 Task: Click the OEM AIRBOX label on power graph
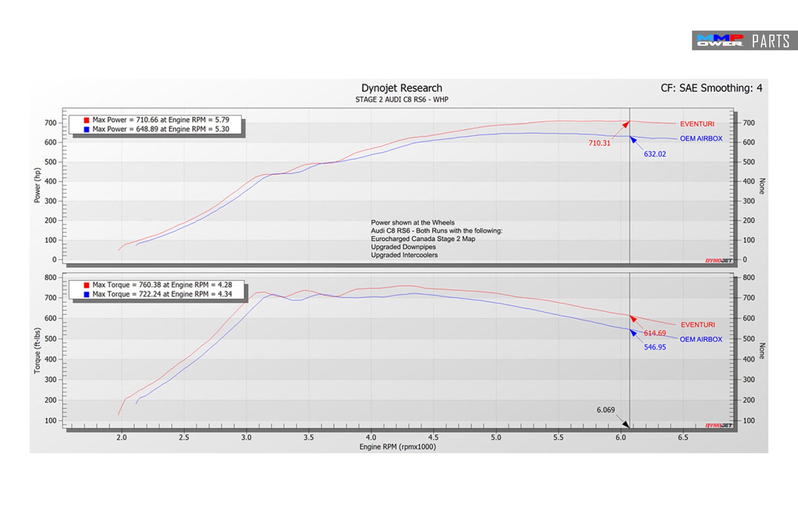point(701,138)
